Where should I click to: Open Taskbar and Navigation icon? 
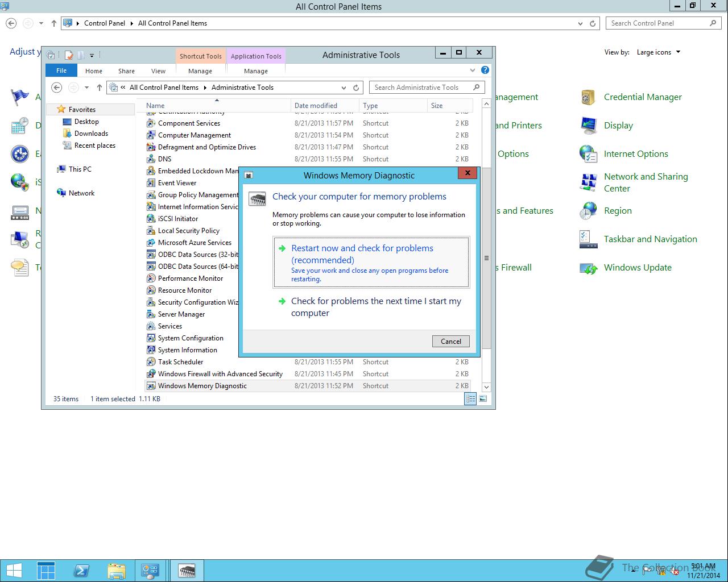coord(588,239)
